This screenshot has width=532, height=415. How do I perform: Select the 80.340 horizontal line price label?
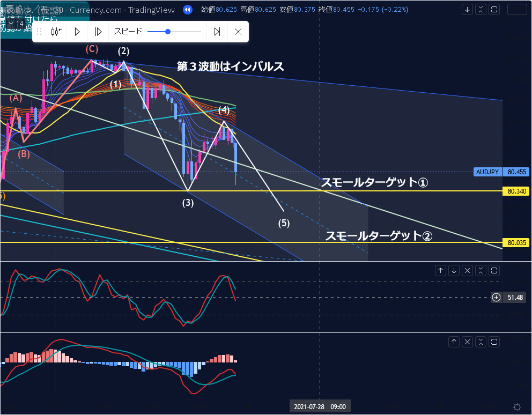point(516,191)
